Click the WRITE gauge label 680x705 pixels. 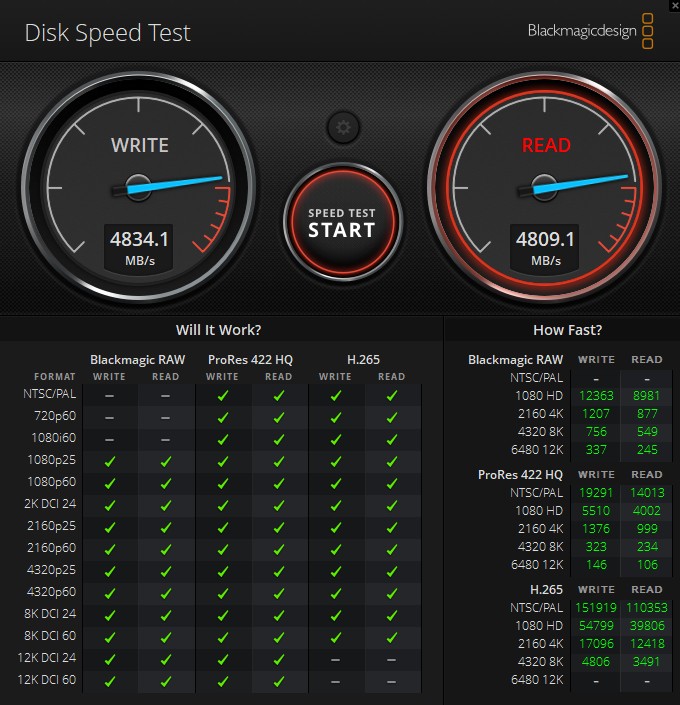pyautogui.click(x=140, y=145)
